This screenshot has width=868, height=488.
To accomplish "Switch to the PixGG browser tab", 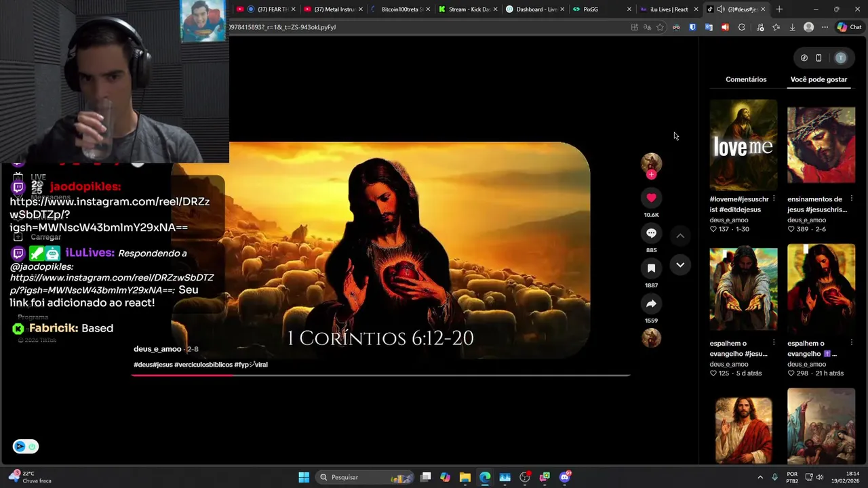I will [x=601, y=9].
